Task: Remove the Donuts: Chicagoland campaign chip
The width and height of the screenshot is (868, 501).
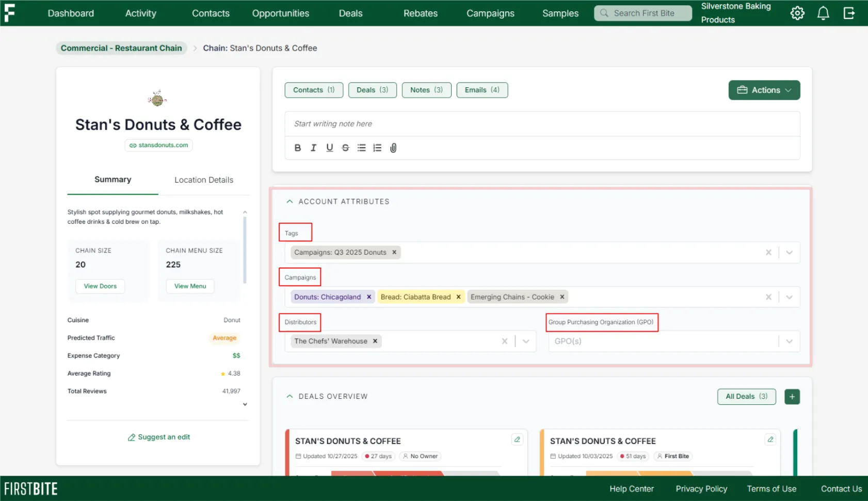Action: click(x=369, y=297)
